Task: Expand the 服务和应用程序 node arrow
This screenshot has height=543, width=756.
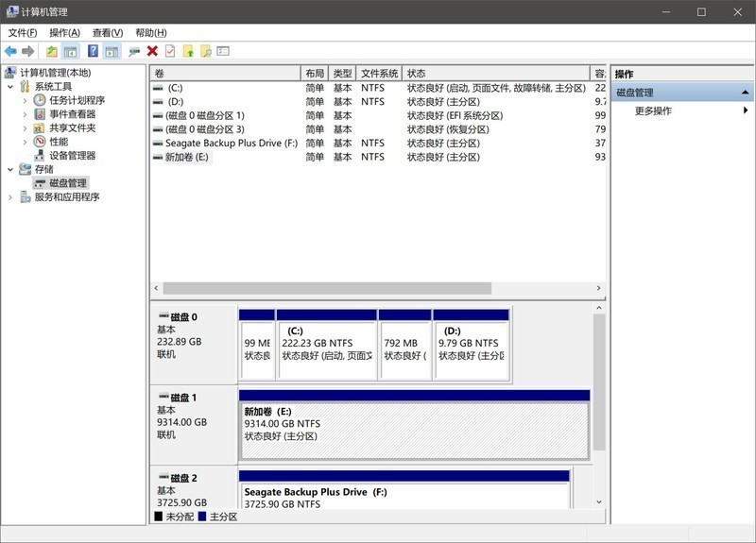Action: pos(10,197)
